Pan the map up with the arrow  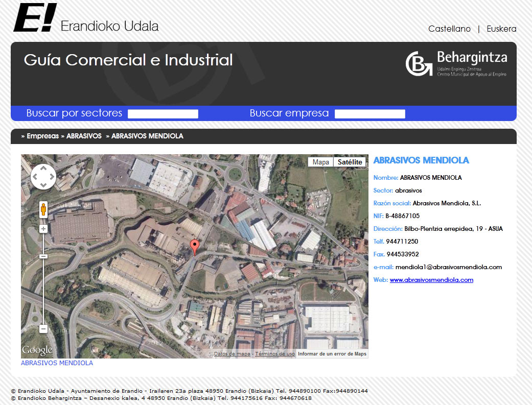pyautogui.click(x=43, y=169)
